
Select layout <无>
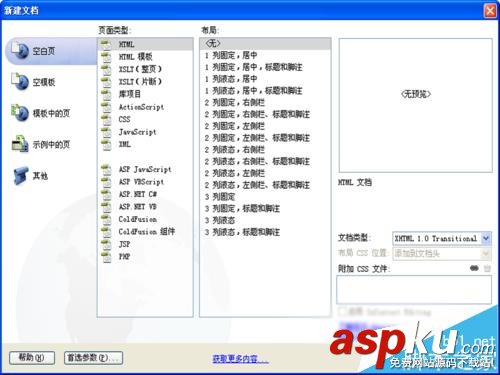pos(265,43)
